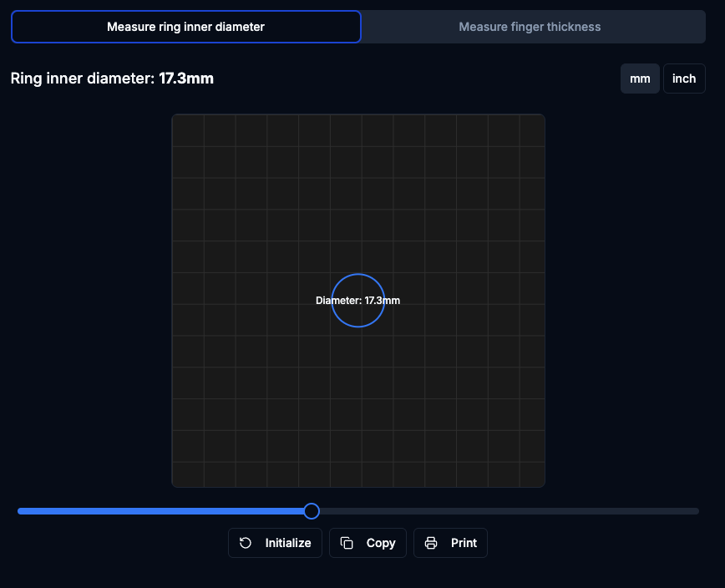
Task: Open the Measure finger thickness tab
Action: click(x=530, y=27)
